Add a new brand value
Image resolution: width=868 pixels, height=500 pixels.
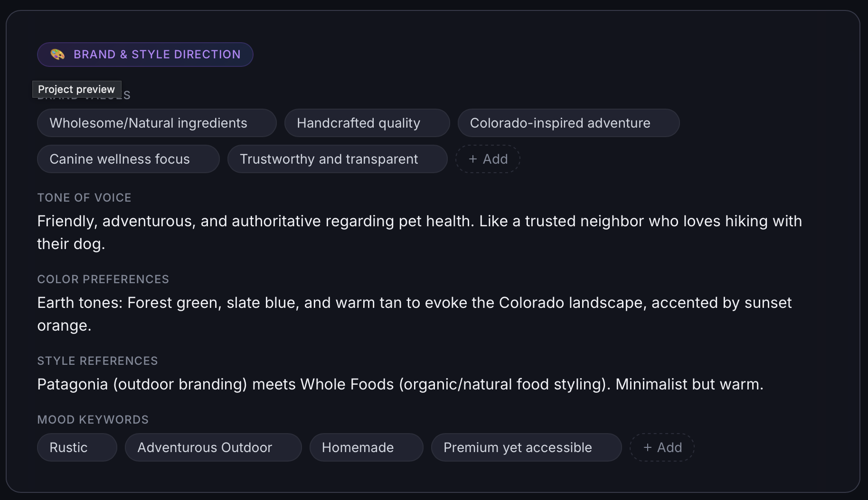[x=488, y=159]
